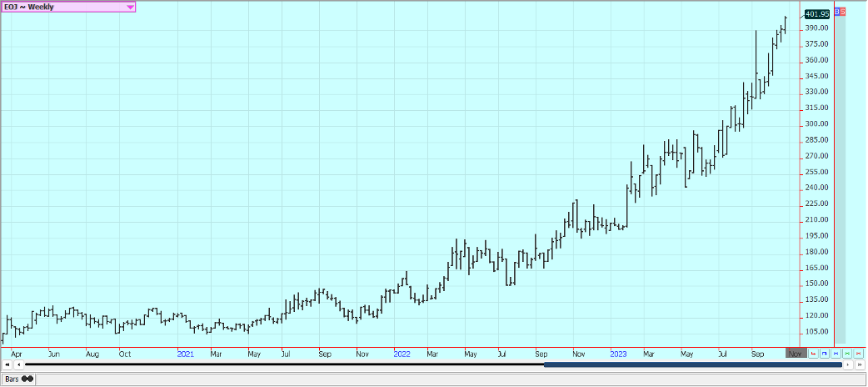Image resolution: width=868 pixels, height=387 pixels.
Task: Click the pink dropdown arrow in chart title
Action: pos(130,7)
